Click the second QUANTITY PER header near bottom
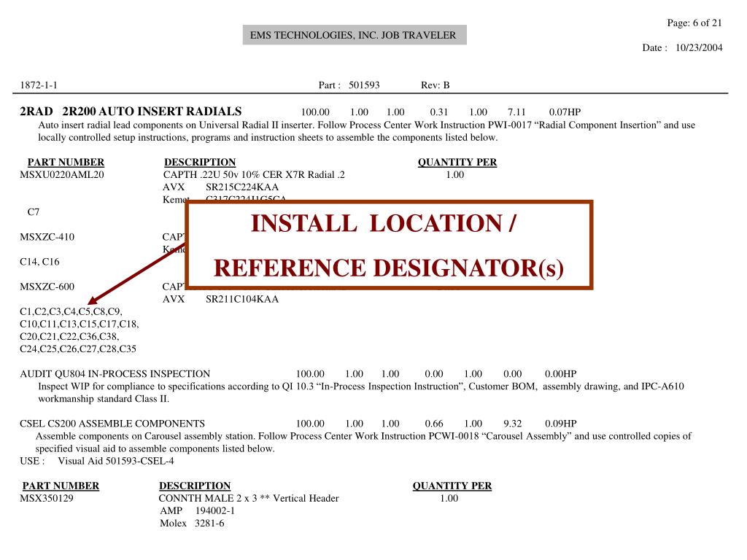 click(x=452, y=486)
